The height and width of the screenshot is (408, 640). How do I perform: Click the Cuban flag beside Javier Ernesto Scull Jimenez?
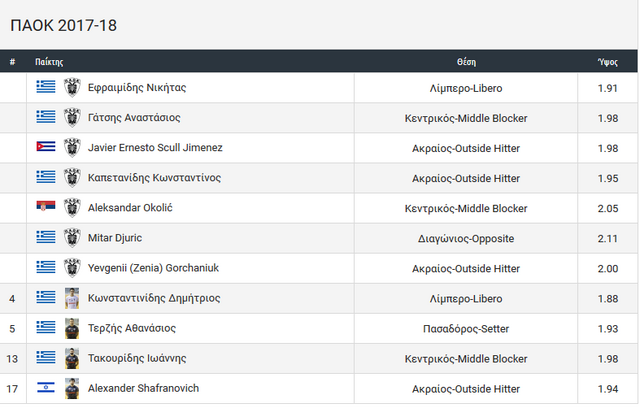pos(46,146)
